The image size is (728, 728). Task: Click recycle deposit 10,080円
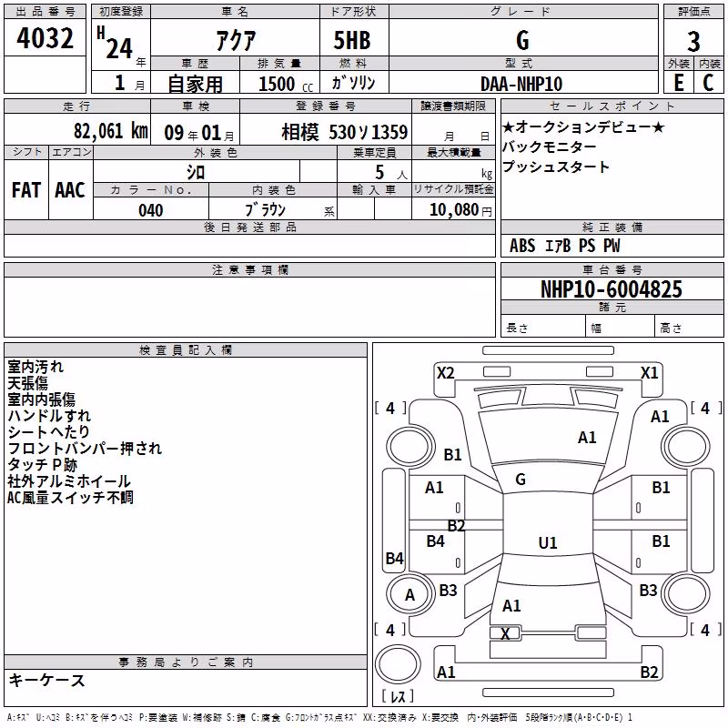(460, 210)
